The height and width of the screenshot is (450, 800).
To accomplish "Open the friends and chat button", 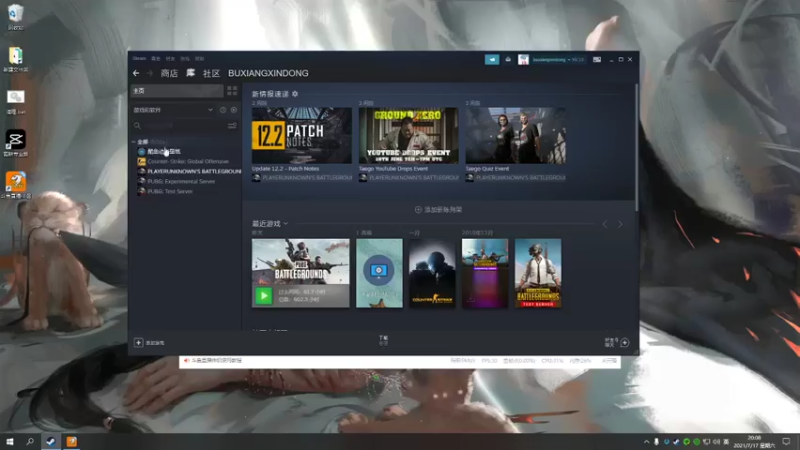I will coord(617,342).
